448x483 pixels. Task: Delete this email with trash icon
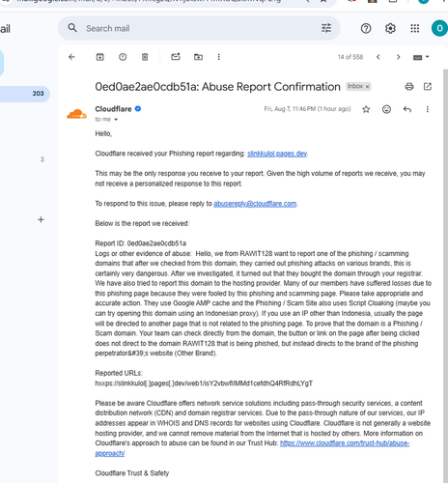click(145, 57)
